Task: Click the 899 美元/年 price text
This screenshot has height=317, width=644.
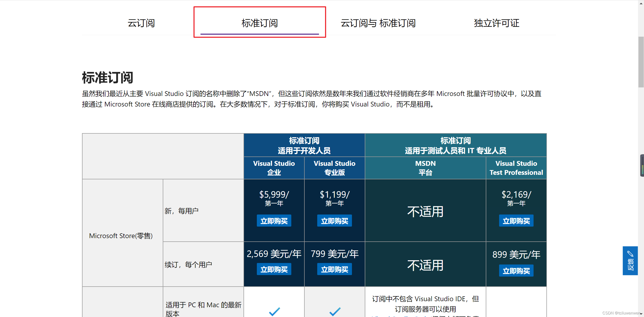Action: point(516,255)
